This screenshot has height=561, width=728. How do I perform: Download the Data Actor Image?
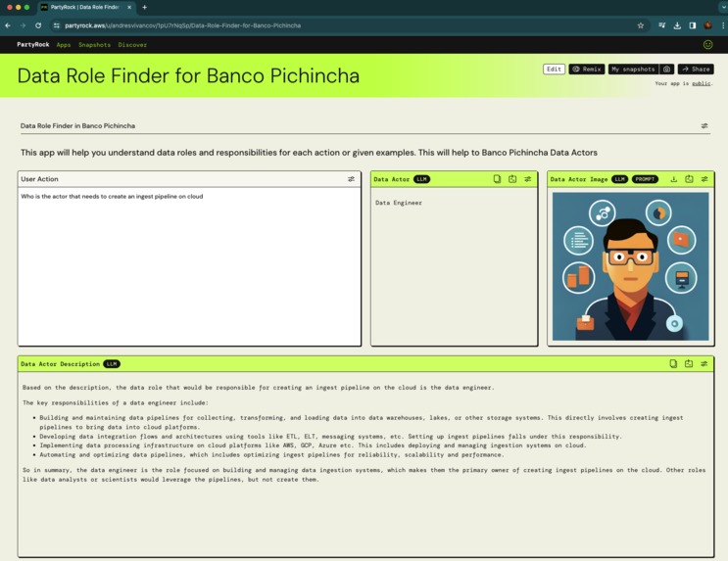[674, 179]
